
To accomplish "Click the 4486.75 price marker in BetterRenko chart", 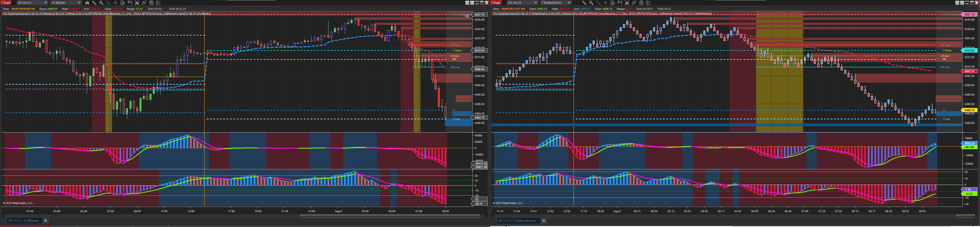I will tap(969, 110).
